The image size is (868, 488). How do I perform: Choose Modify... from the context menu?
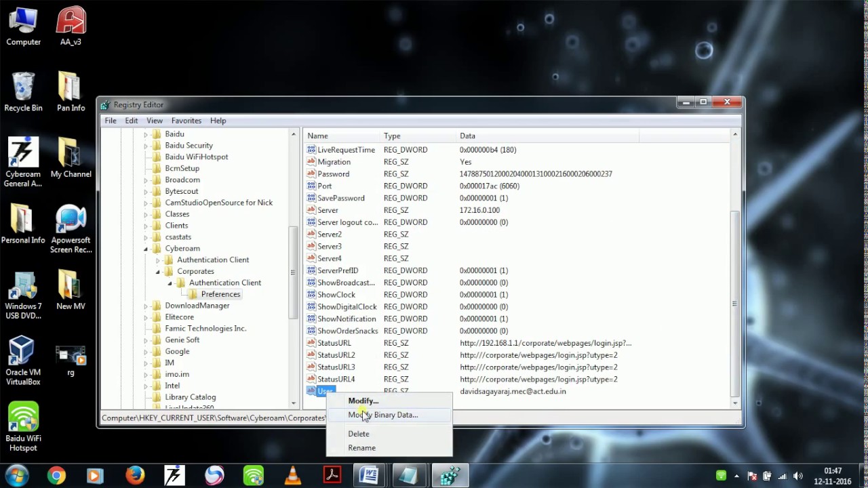click(389, 401)
